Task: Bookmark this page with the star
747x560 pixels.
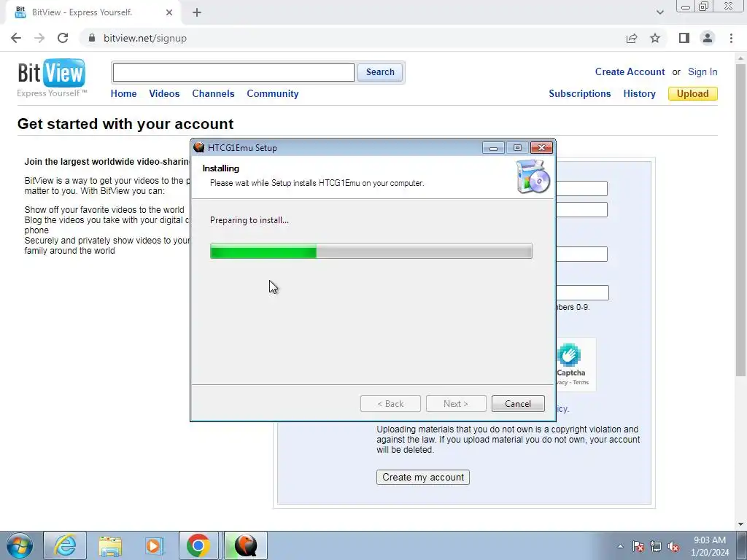Action: 655,38
